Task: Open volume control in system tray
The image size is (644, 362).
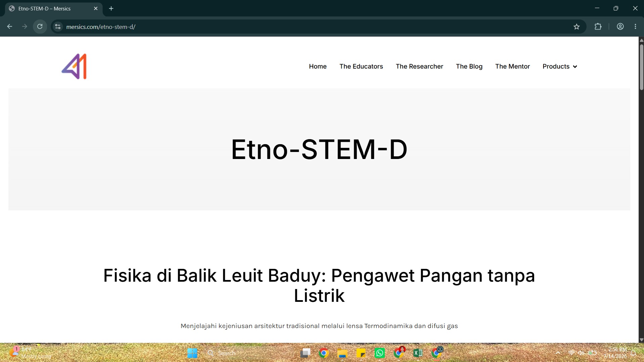Action: tap(581, 353)
